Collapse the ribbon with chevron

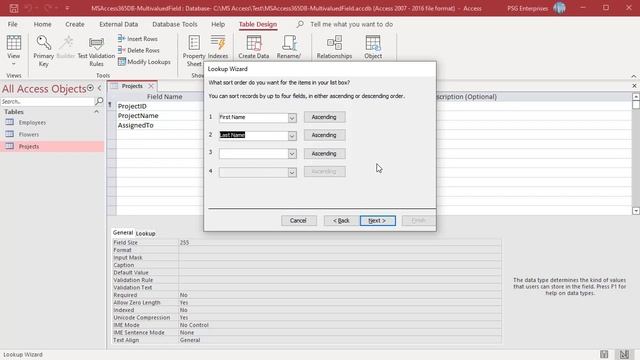pos(633,76)
